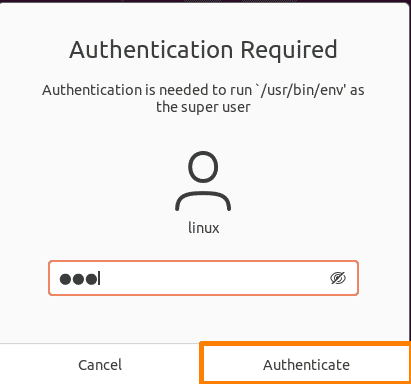Select the linux username label

click(x=204, y=228)
